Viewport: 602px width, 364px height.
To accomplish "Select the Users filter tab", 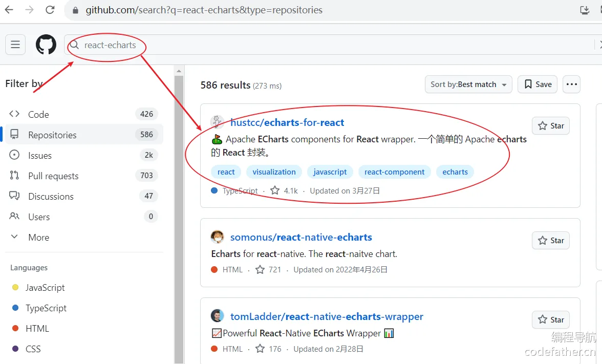I will pos(84,217).
